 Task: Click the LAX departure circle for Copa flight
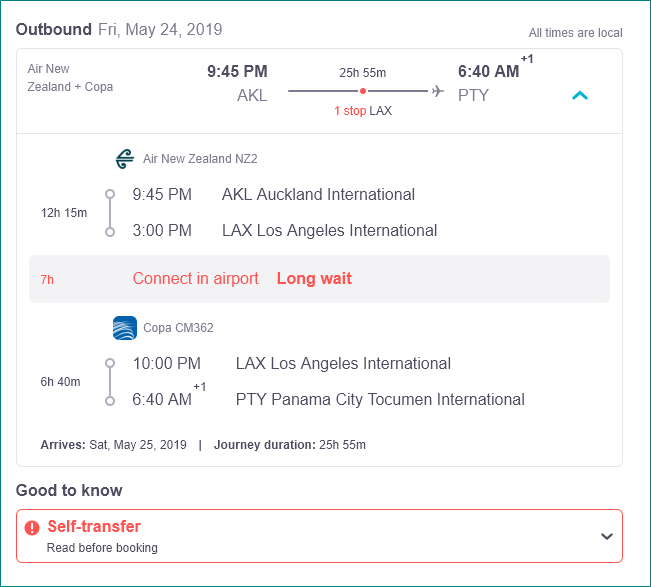click(110, 363)
